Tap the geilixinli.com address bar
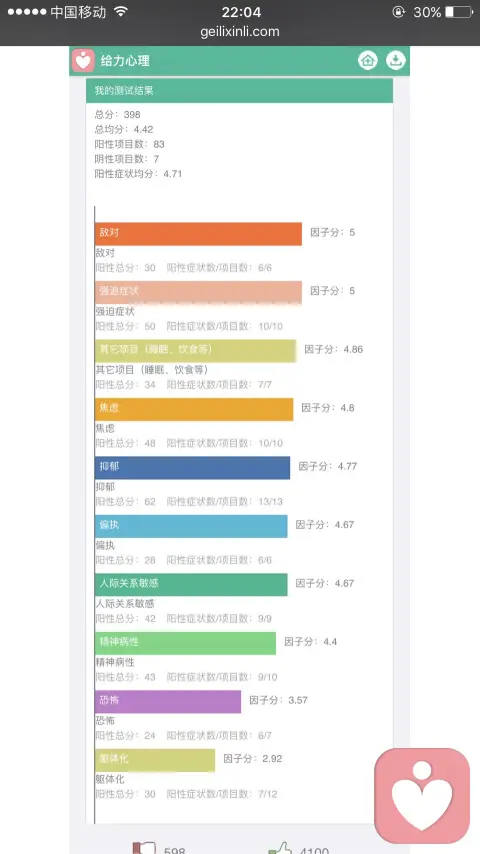The image size is (480, 854). (x=240, y=32)
